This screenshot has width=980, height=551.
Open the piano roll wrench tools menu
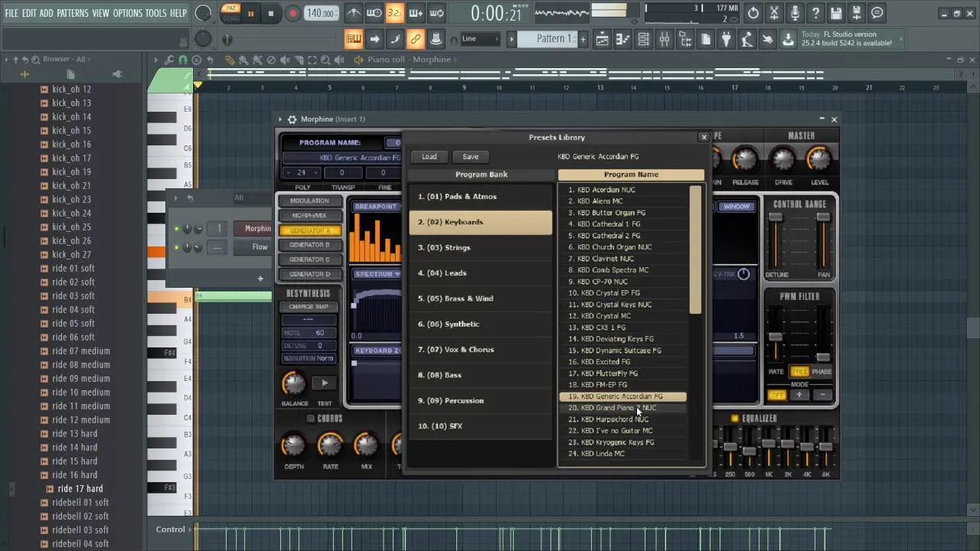[169, 60]
